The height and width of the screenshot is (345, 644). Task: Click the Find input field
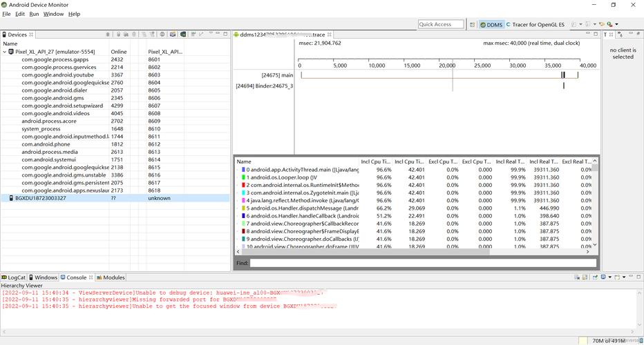[423, 263]
